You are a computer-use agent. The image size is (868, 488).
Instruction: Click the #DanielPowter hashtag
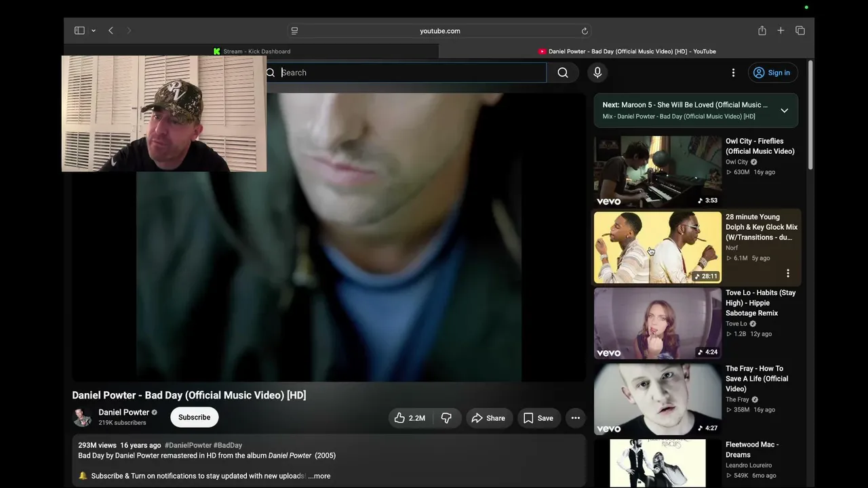pyautogui.click(x=188, y=445)
